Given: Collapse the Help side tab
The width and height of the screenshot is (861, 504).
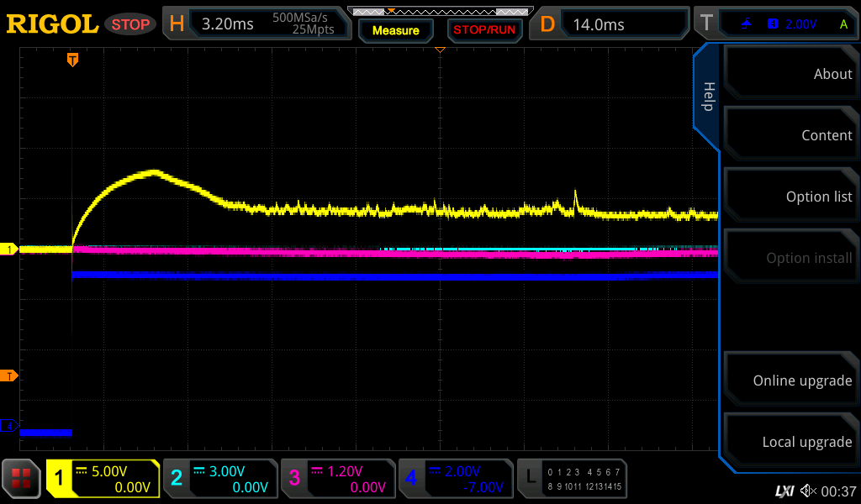Looking at the screenshot, I should click(x=707, y=97).
